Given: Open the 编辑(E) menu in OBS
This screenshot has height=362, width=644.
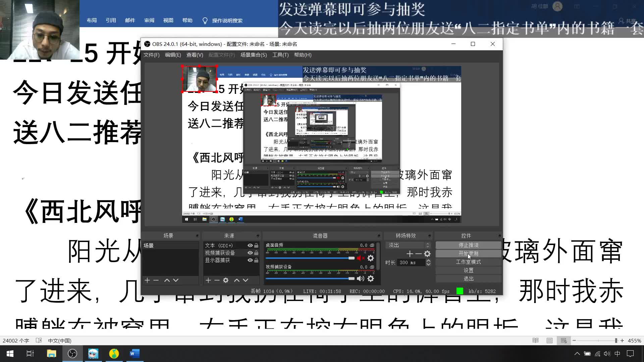Looking at the screenshot, I should pos(173,55).
